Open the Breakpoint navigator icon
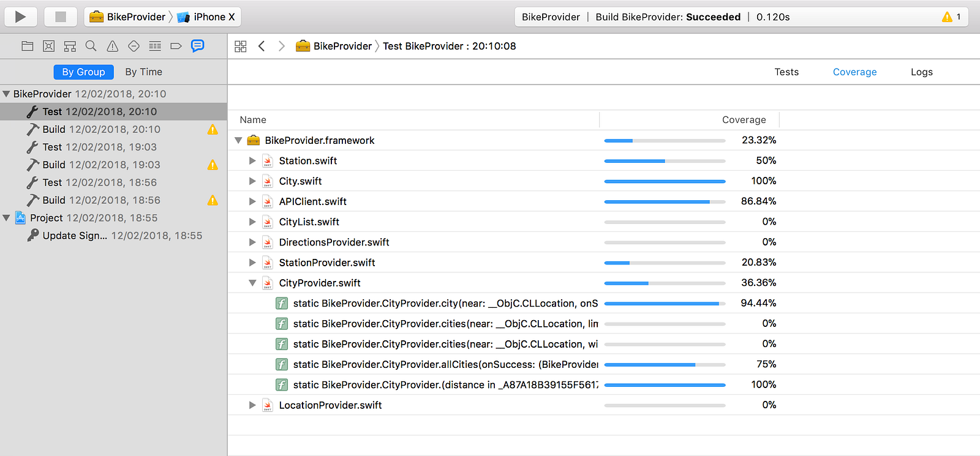 [176, 46]
